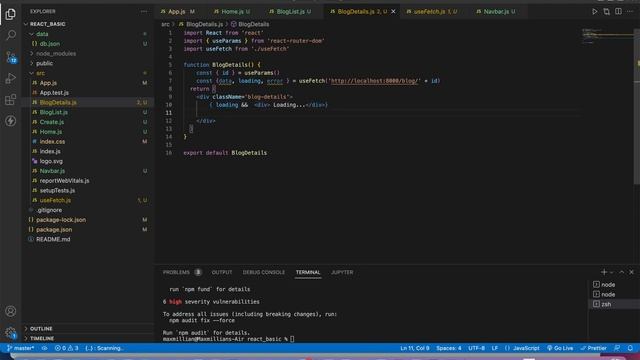
Task: Switch git branch master in status bar
Action: (x=20, y=348)
